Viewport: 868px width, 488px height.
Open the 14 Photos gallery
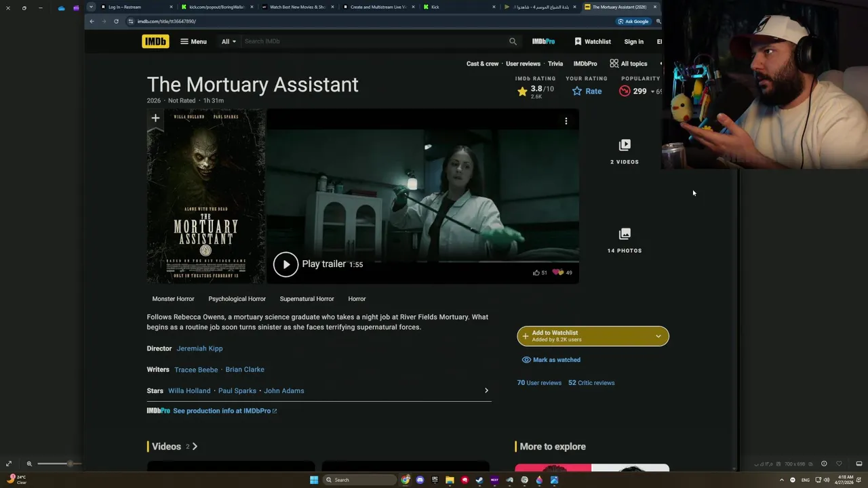click(x=625, y=241)
